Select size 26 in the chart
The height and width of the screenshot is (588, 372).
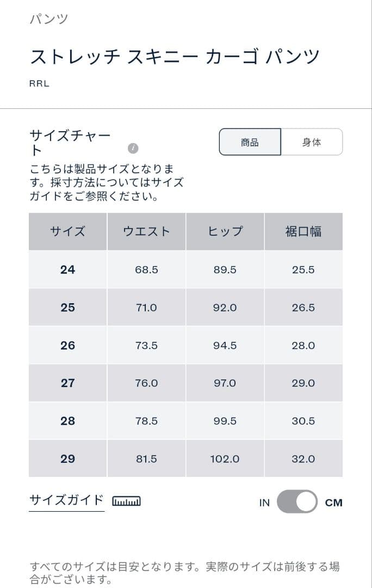click(67, 345)
